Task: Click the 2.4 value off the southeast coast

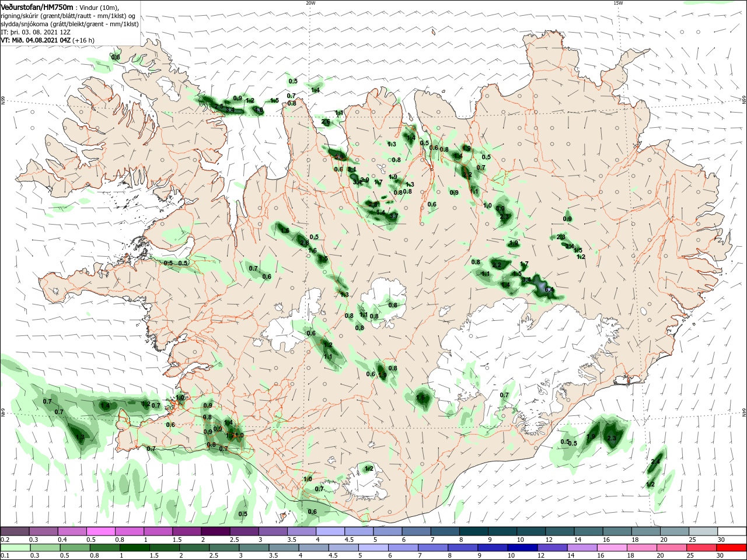Action: 655,462
